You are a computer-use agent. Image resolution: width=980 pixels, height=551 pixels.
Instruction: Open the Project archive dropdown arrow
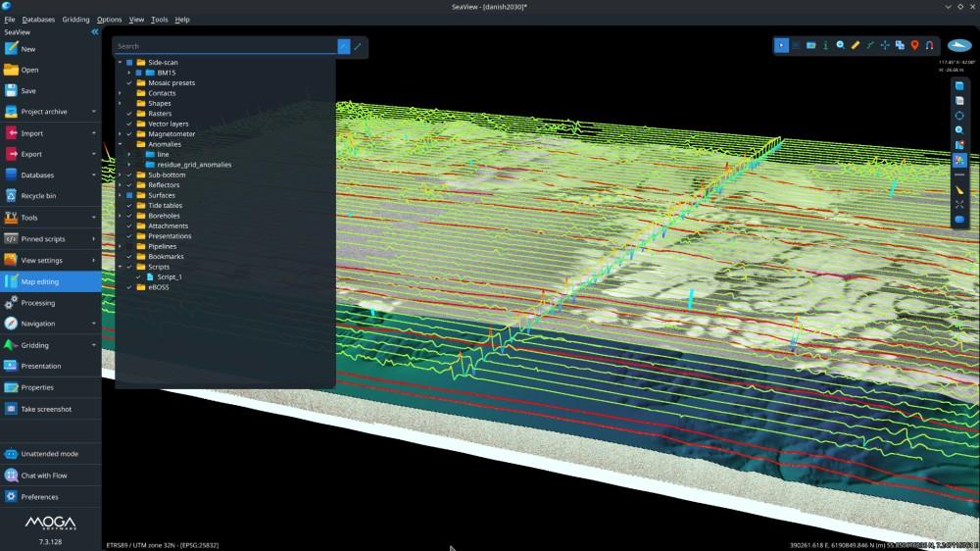click(94, 112)
